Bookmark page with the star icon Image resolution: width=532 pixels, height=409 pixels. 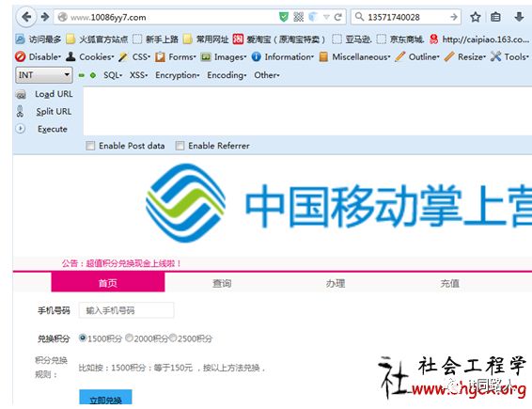click(476, 17)
